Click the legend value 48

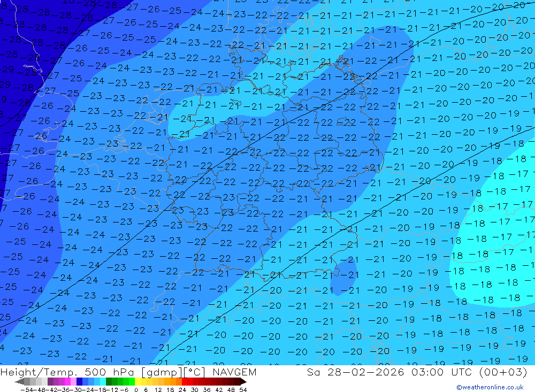coord(231,390)
